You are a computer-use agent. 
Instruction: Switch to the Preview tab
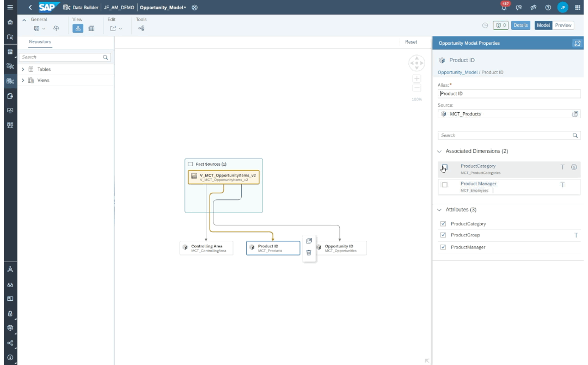point(565,25)
